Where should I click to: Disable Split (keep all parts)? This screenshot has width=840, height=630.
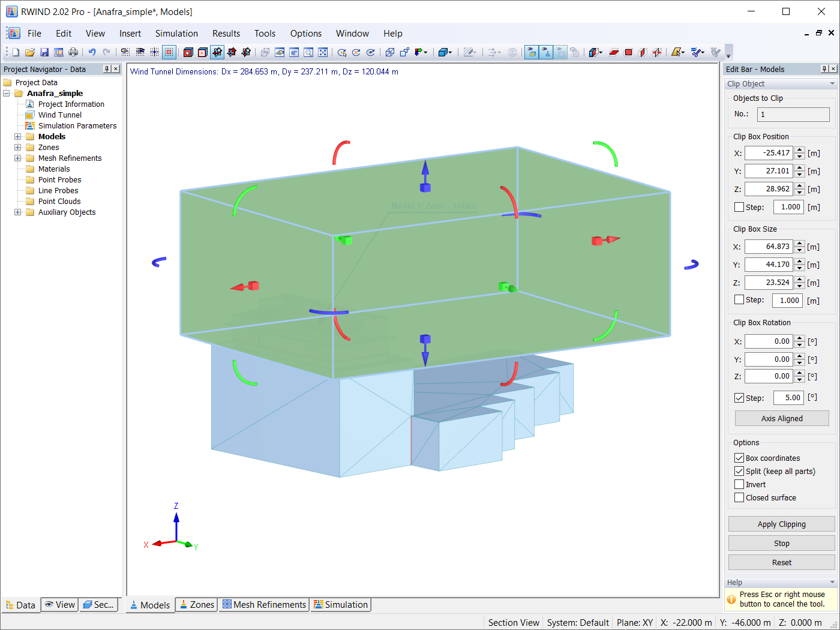(739, 471)
